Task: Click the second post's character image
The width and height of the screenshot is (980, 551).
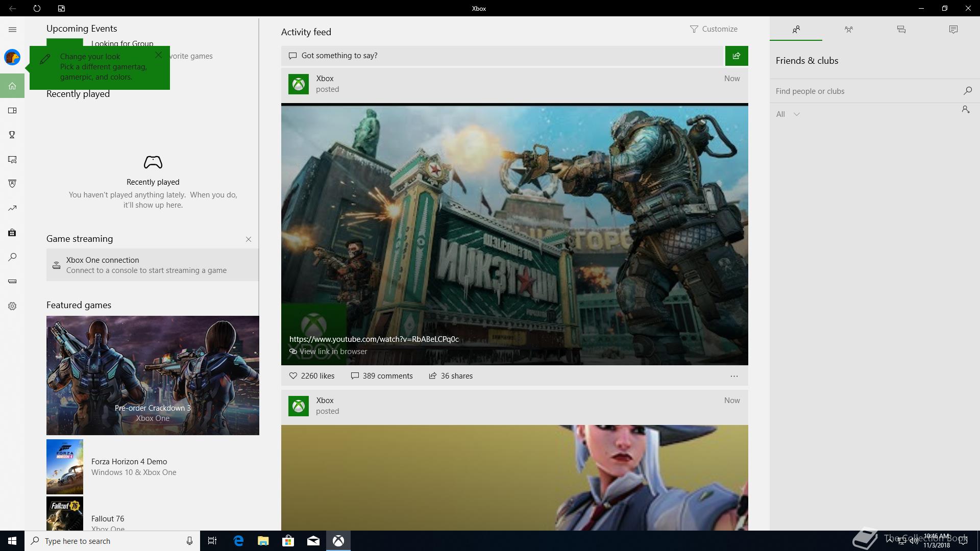Action: [x=514, y=478]
